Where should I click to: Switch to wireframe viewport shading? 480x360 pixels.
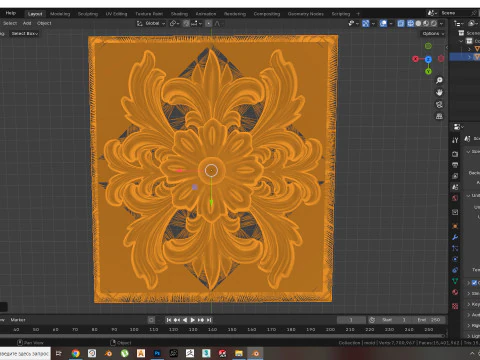tap(411, 23)
